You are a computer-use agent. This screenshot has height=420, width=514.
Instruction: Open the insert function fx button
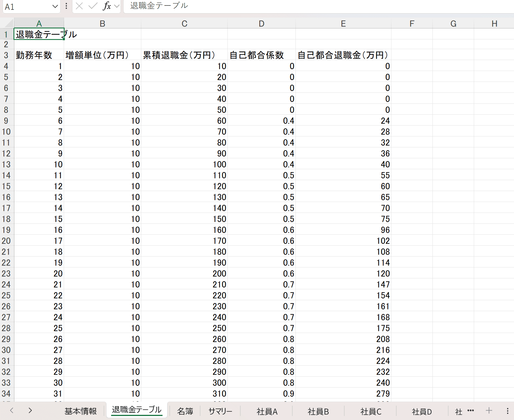coord(107,6)
